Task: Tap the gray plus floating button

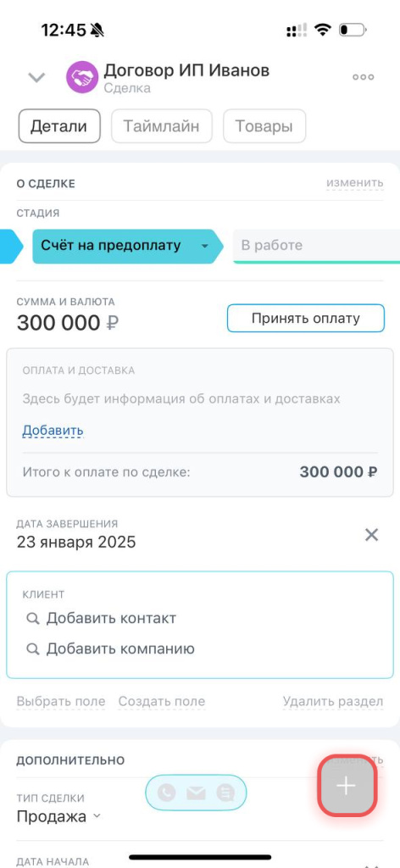Action: pyautogui.click(x=347, y=786)
